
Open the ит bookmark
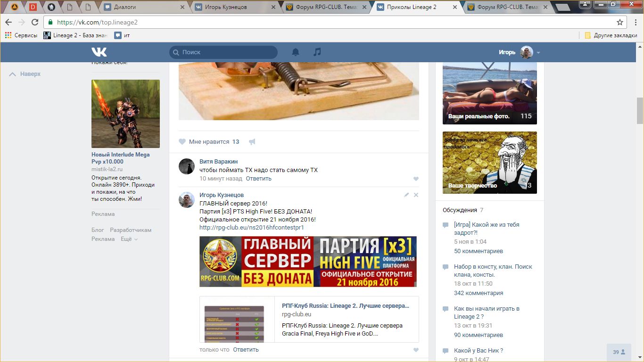(x=122, y=35)
